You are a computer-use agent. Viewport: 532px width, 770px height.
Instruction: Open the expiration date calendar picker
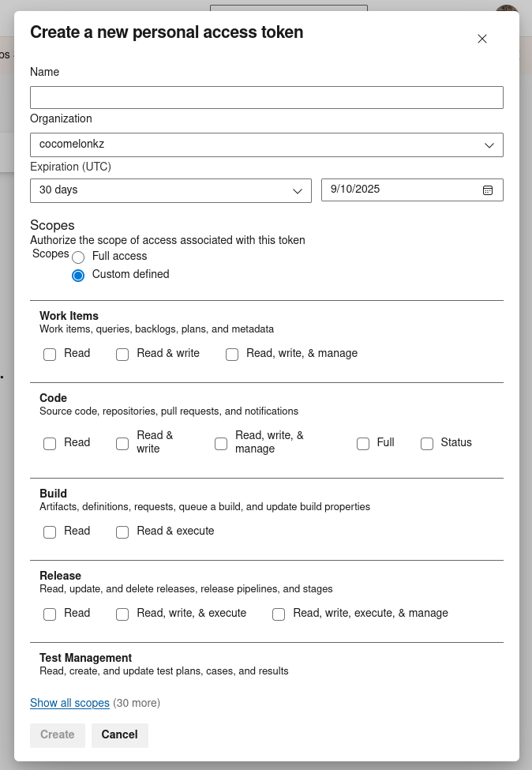487,190
